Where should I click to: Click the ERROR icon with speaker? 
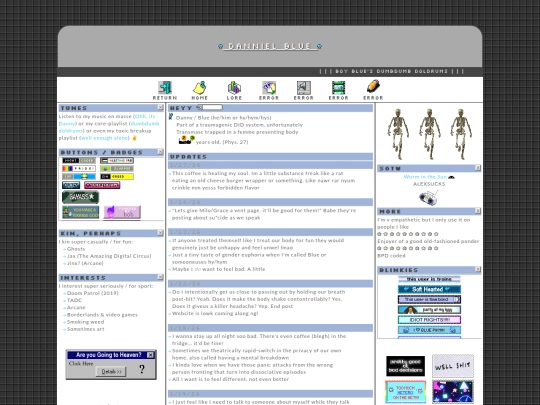point(304,87)
